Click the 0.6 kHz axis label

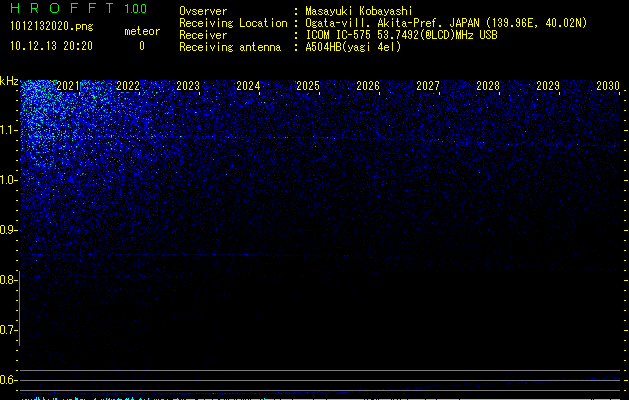(x=8, y=380)
